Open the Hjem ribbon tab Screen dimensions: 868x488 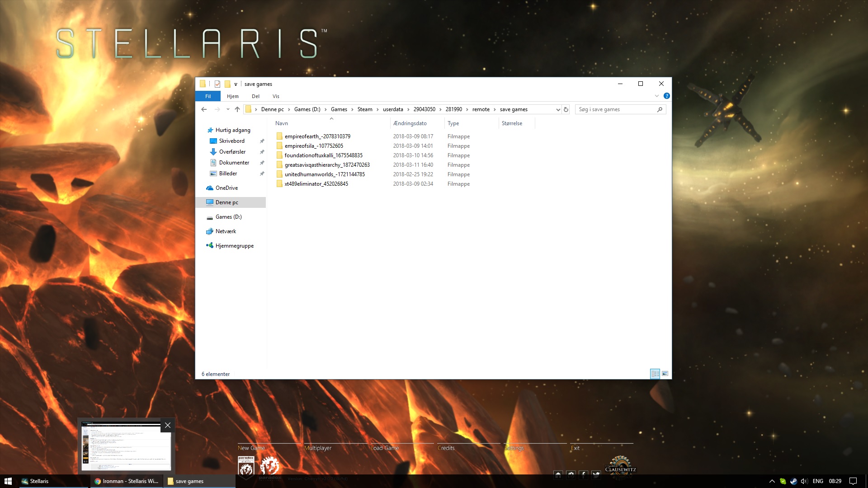click(232, 96)
